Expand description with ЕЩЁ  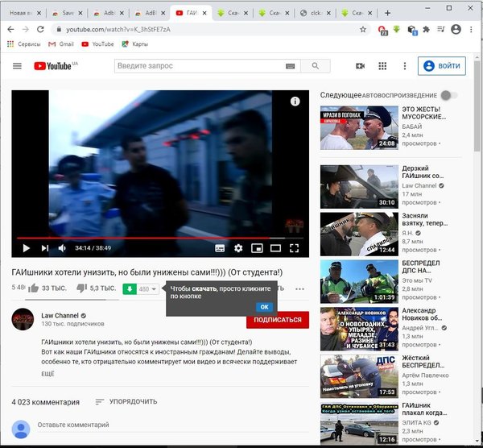[x=47, y=374]
